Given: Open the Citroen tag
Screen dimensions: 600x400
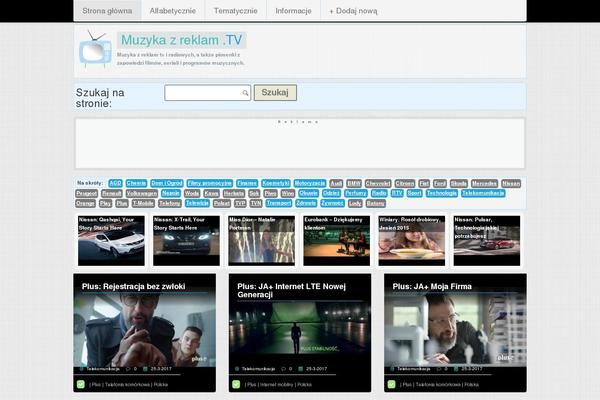Looking at the screenshot, I should point(404,183).
